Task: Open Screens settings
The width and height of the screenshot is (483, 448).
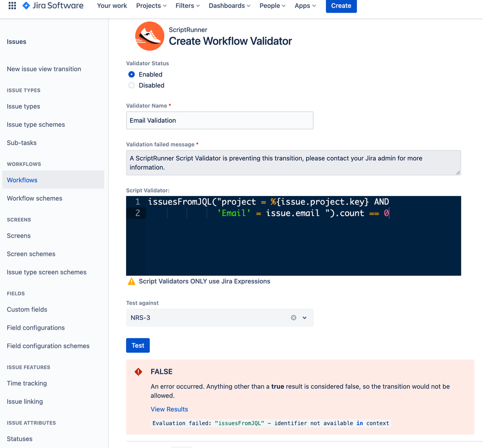Action: [x=19, y=236]
